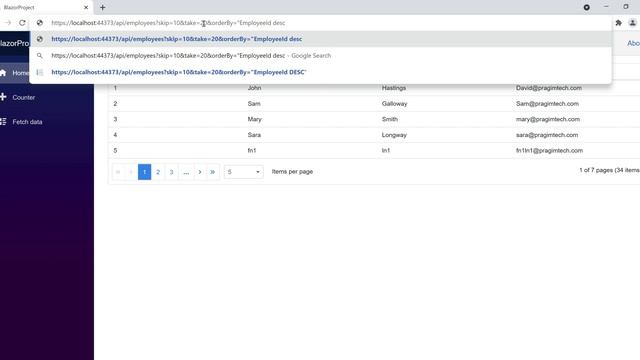The image size is (640, 360).
Task: Click the cell 'Mary'
Action: [x=254, y=119]
